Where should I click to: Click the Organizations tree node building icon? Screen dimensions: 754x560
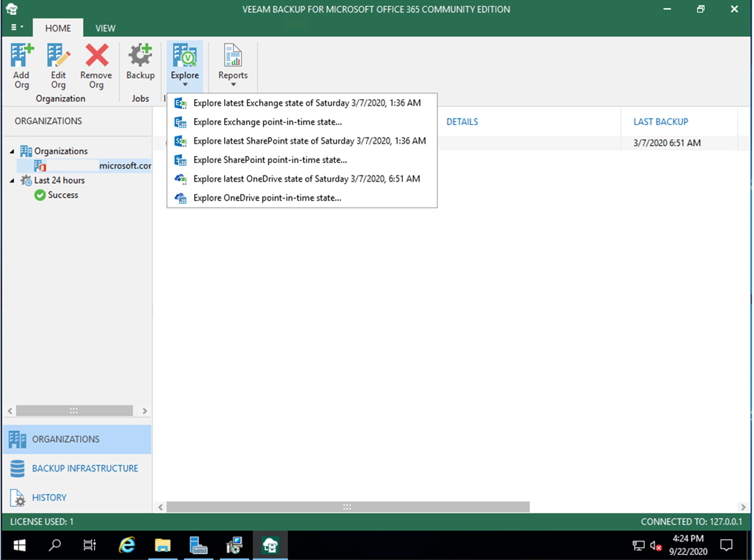click(x=26, y=151)
